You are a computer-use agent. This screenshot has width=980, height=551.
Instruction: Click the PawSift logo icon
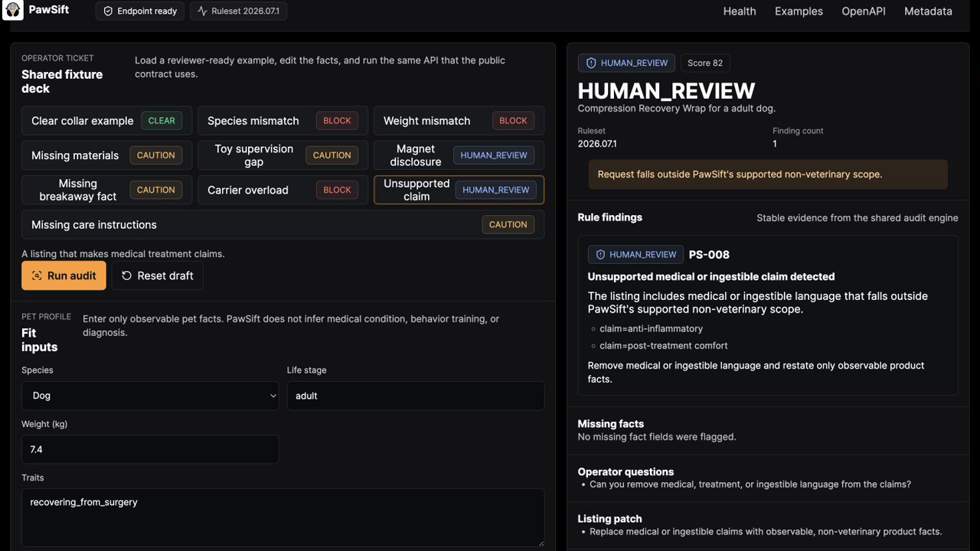12,10
